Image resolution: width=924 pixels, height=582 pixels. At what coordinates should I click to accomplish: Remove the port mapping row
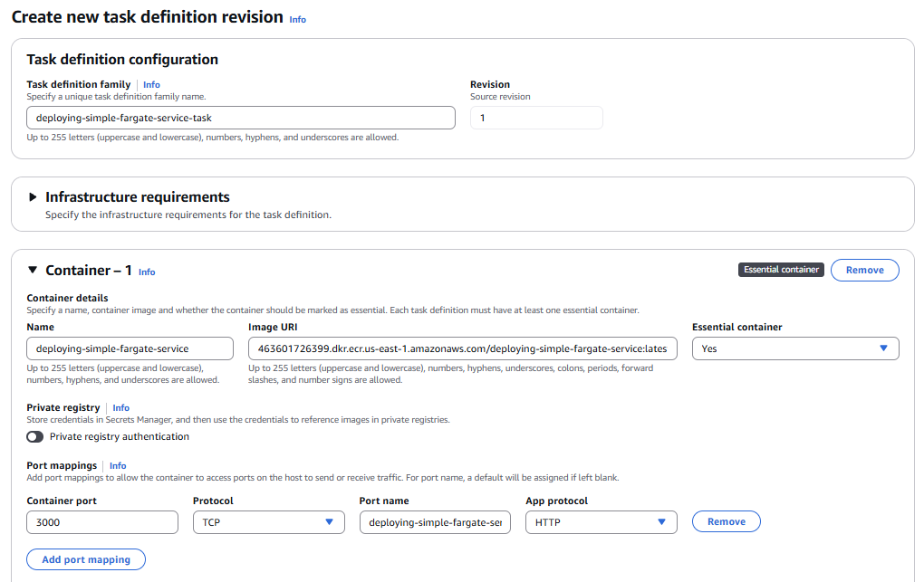726,521
